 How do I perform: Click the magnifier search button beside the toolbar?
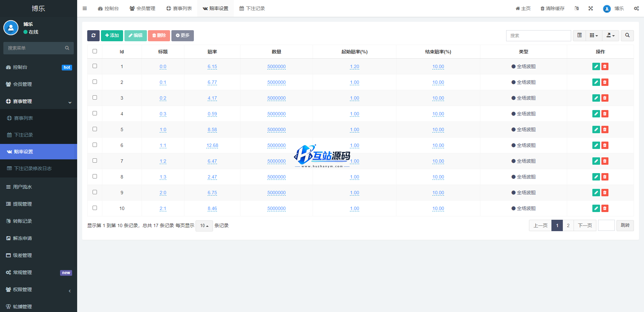tap(627, 36)
